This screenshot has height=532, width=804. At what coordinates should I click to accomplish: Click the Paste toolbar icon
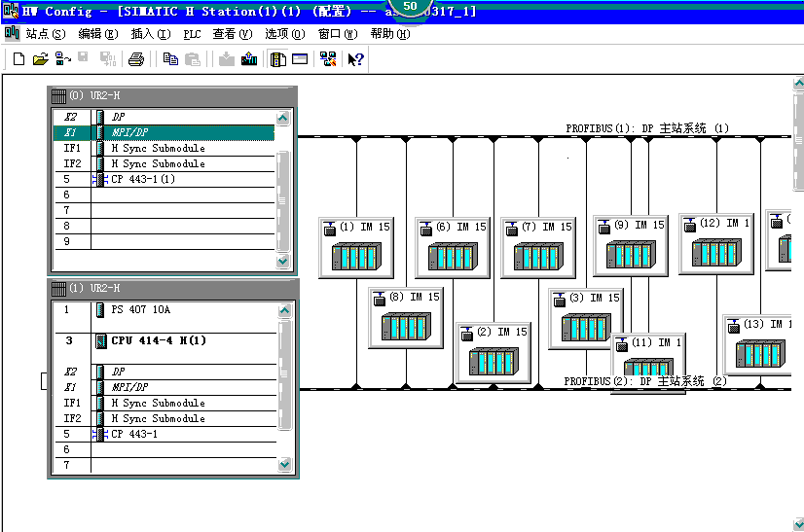(x=193, y=59)
